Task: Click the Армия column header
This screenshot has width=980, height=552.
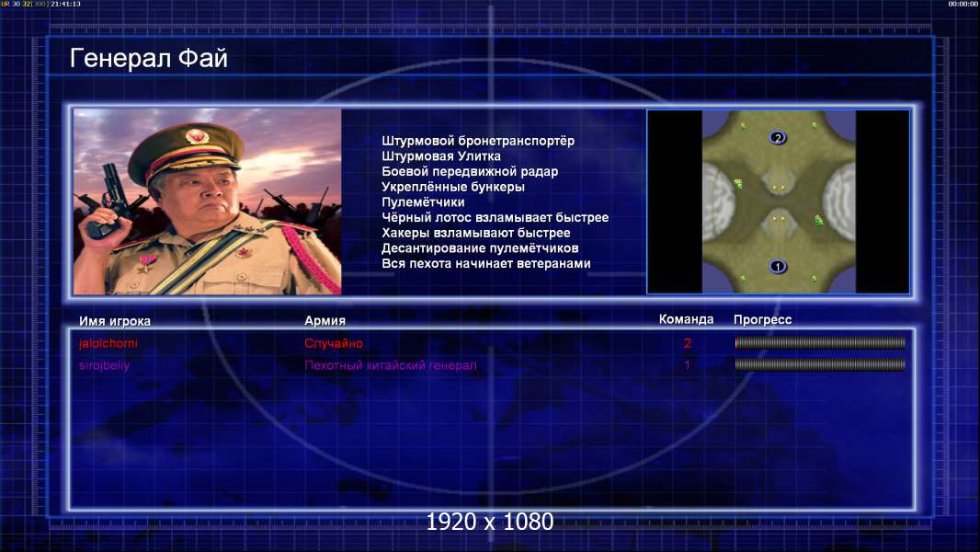Action: 325,320
